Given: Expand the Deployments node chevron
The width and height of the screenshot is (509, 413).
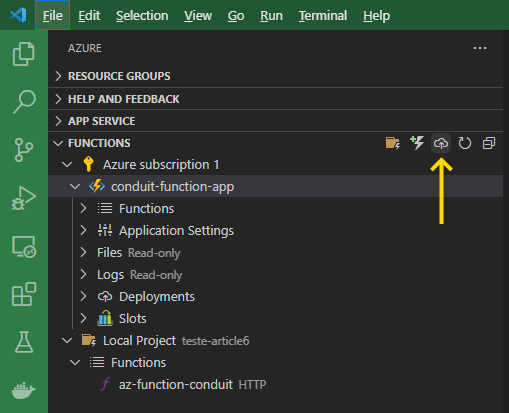Looking at the screenshot, I should (x=83, y=296).
